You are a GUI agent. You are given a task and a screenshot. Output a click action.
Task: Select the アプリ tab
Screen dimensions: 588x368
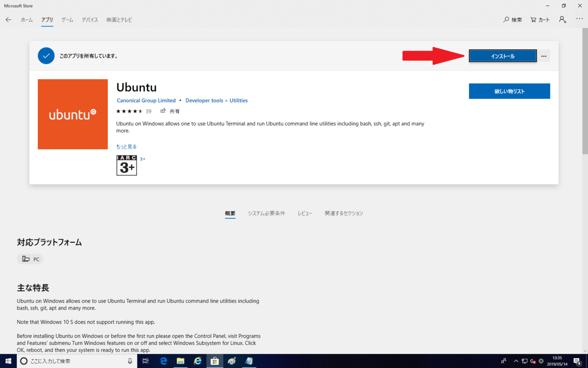[47, 20]
